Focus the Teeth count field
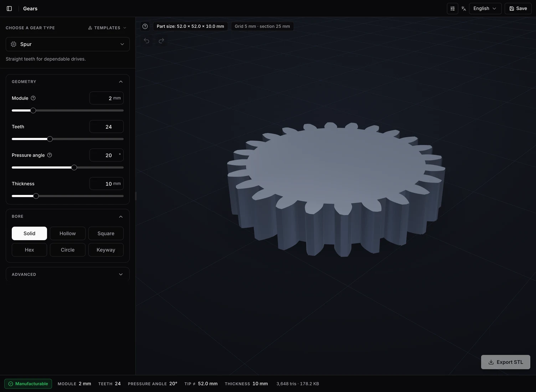Screen dimensions: 536x392 (107, 127)
